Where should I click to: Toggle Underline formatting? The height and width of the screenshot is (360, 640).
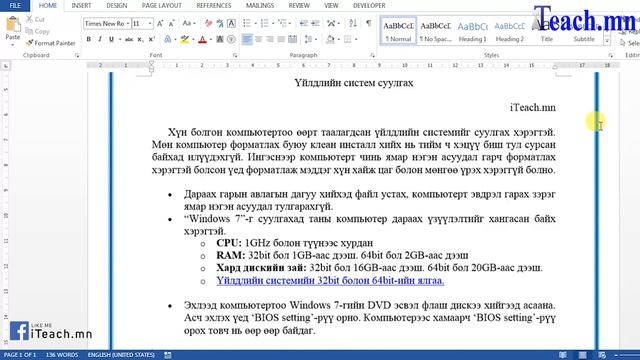pos(111,40)
